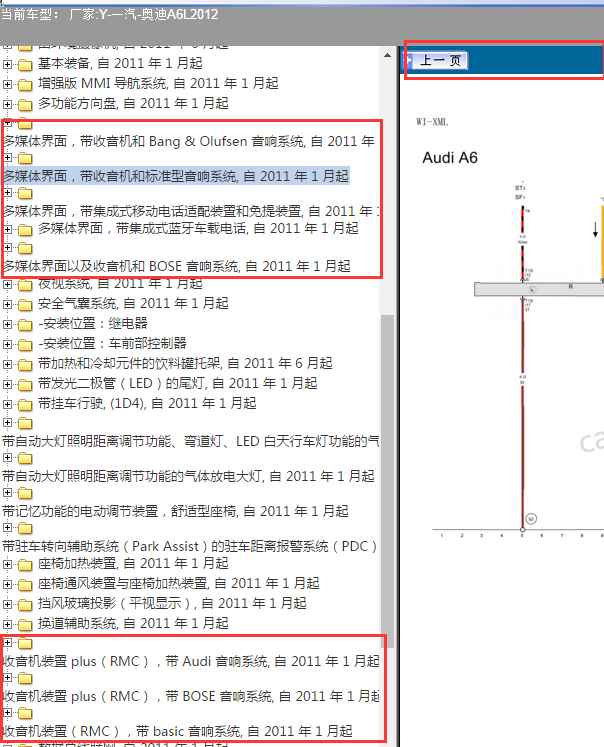Select 带自动大灯照明距离调节功能、弯道灯 entry
Screen dimensions: 604x747
(x=191, y=441)
